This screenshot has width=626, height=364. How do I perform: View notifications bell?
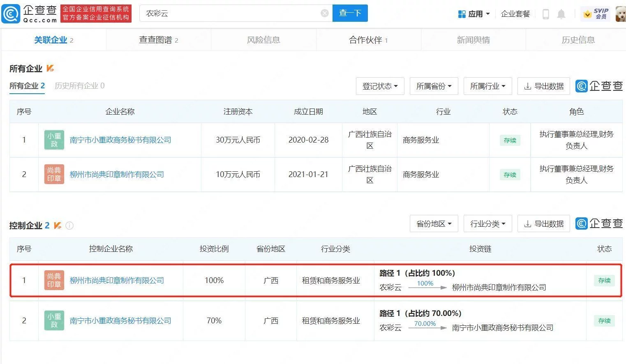[x=561, y=14]
